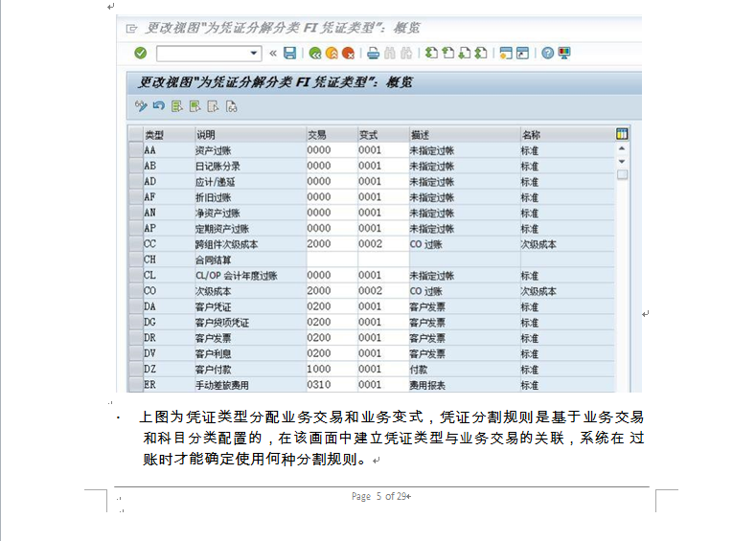Click CO 过账 description in row CO
This screenshot has width=756, height=541.
point(465,291)
